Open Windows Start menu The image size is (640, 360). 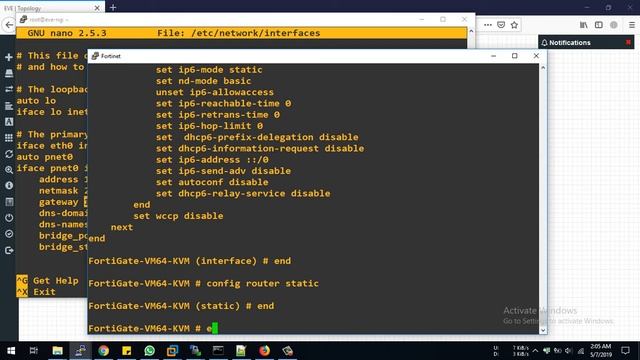[11, 351]
